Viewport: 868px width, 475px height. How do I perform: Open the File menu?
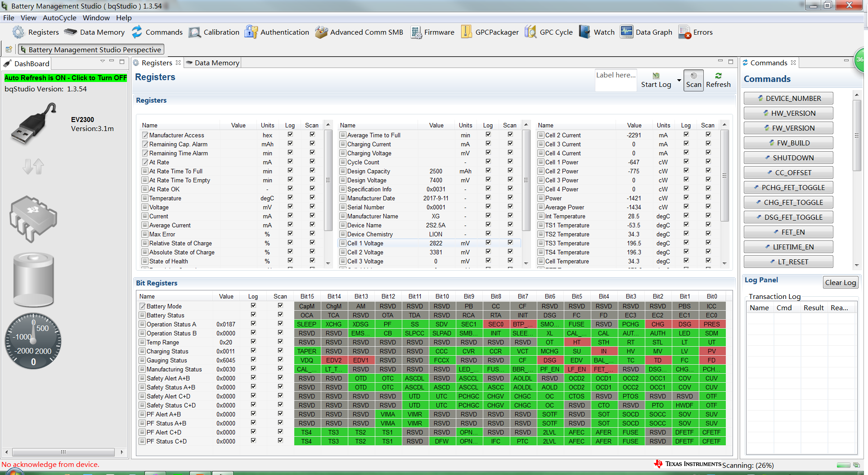click(9, 18)
